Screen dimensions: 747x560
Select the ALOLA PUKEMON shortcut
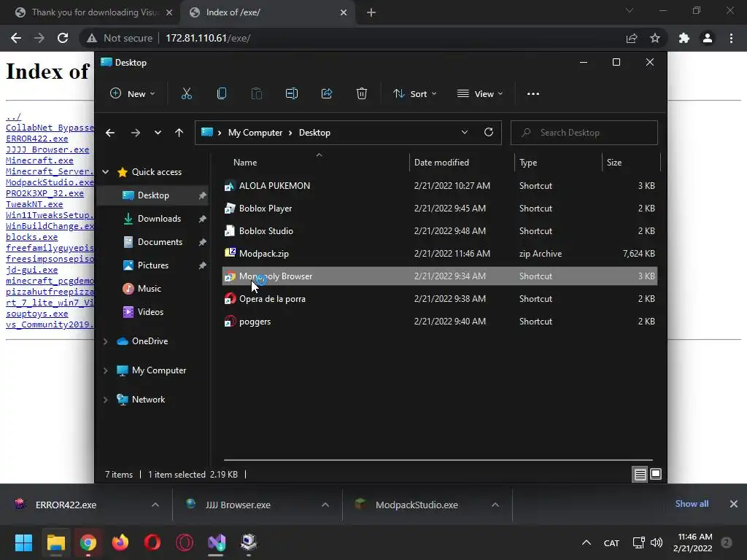(x=440, y=186)
